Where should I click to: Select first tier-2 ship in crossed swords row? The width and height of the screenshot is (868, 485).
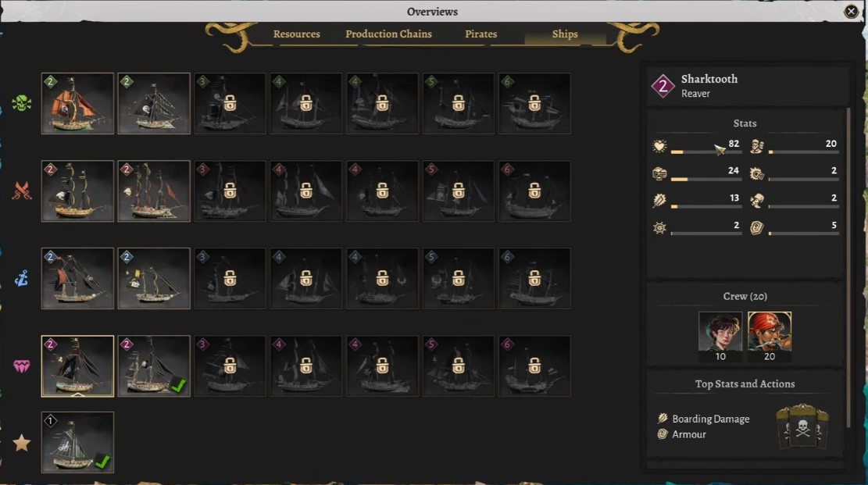pyautogui.click(x=77, y=191)
